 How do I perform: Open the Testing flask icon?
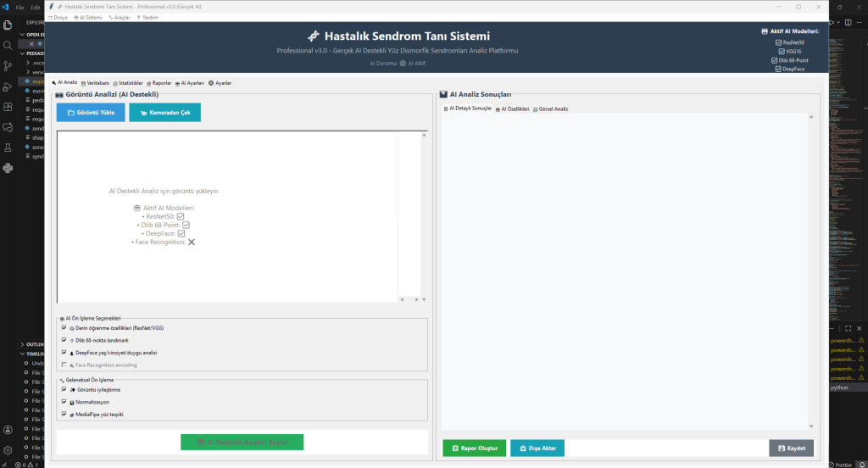[8, 148]
